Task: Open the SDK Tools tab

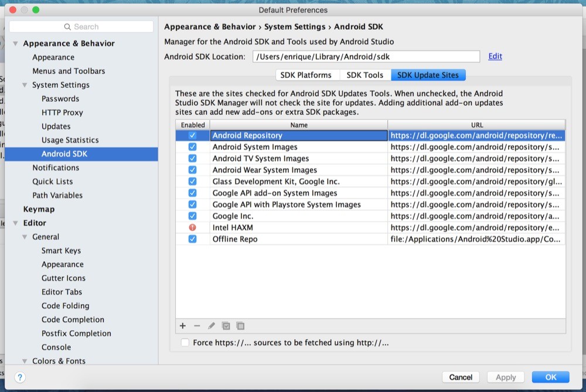Action: pyautogui.click(x=366, y=74)
